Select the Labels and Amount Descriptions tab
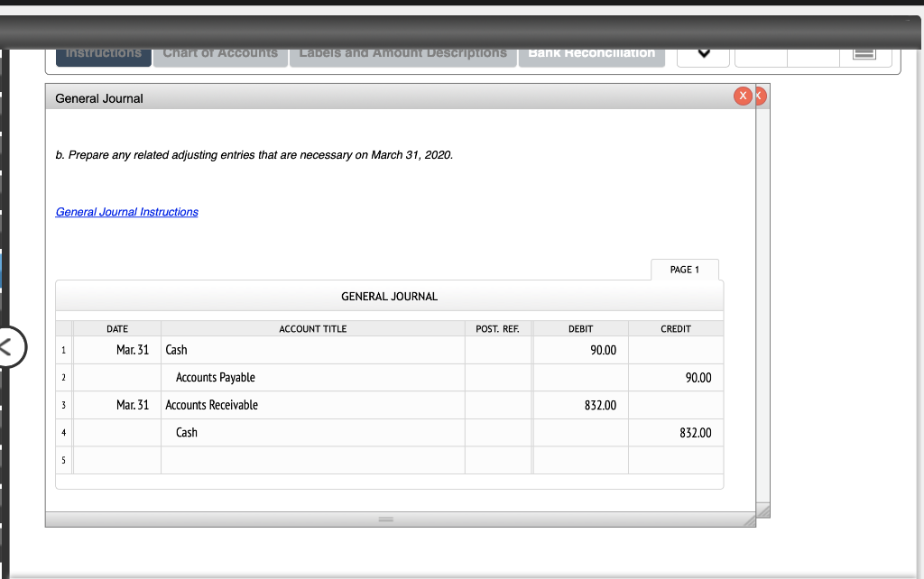 pyautogui.click(x=402, y=52)
